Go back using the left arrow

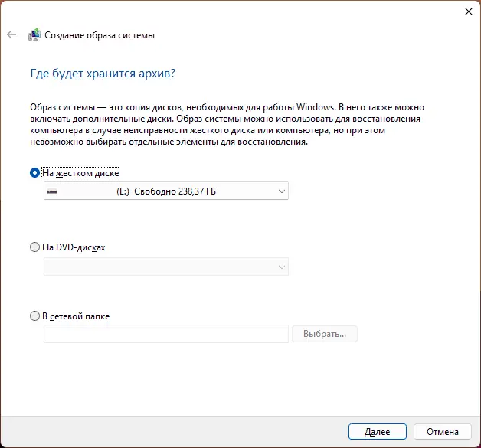11,34
